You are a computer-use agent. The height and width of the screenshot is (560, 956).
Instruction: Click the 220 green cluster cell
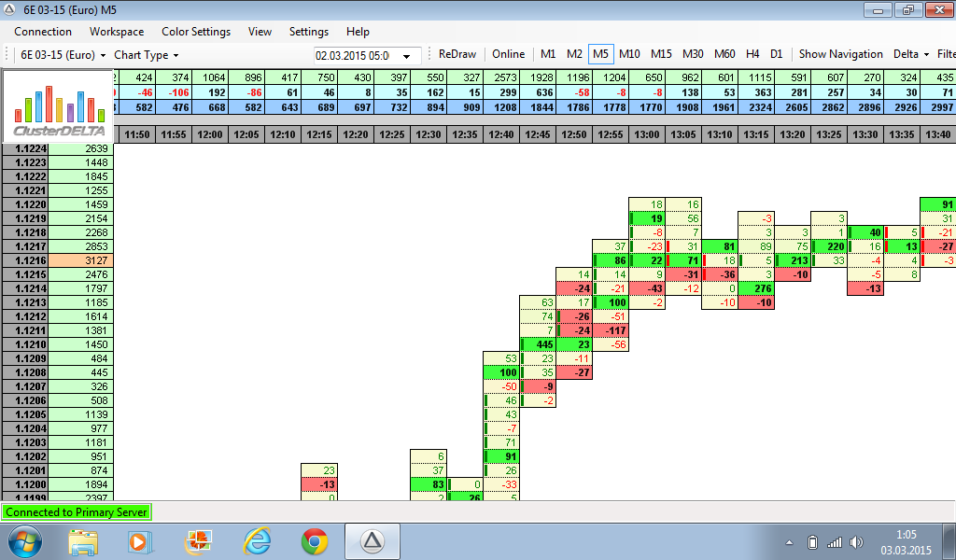[x=829, y=246]
